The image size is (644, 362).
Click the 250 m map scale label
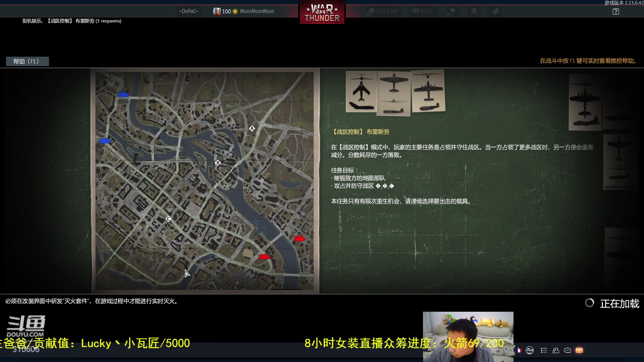tap(287, 286)
